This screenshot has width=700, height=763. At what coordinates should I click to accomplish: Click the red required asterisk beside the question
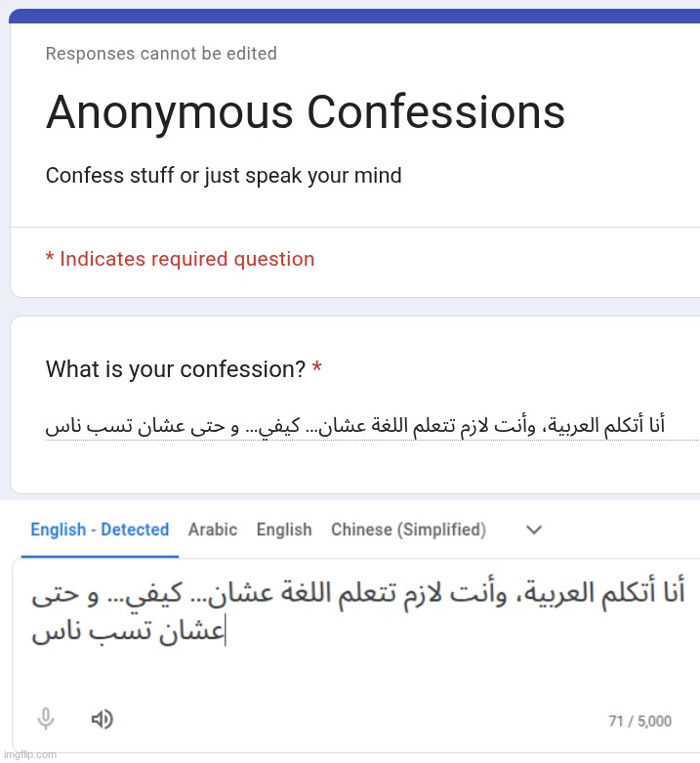click(317, 369)
